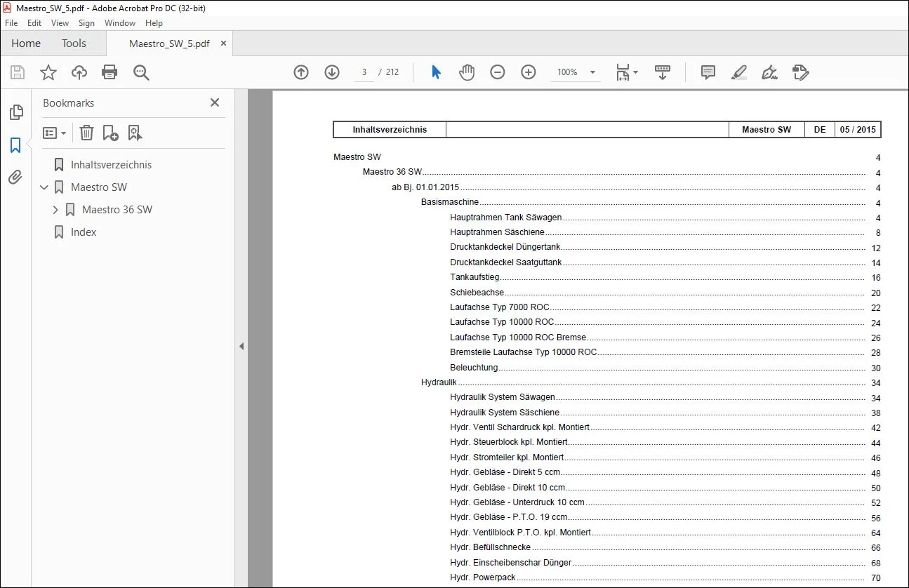Click the Drucktankdeckel Saatguttank entry
The image size is (909, 588).
click(506, 262)
